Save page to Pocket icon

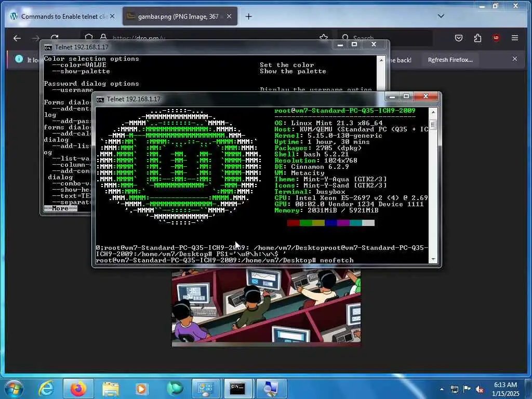459,38
